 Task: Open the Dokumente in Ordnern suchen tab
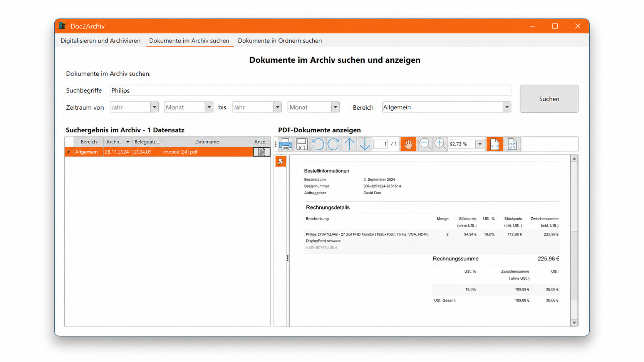(x=280, y=40)
